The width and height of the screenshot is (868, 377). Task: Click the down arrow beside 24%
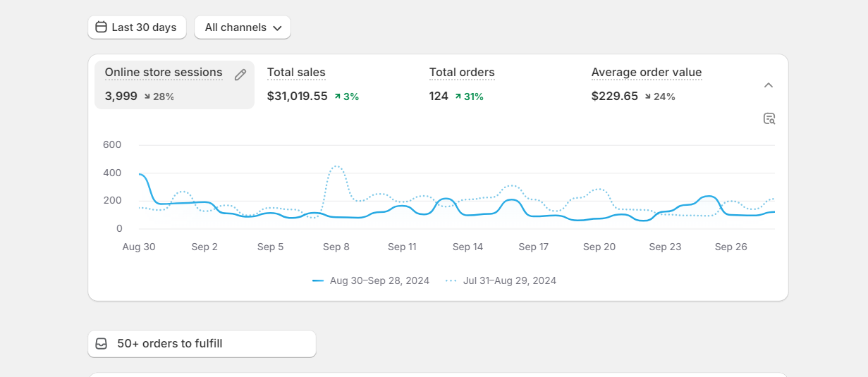pos(648,97)
